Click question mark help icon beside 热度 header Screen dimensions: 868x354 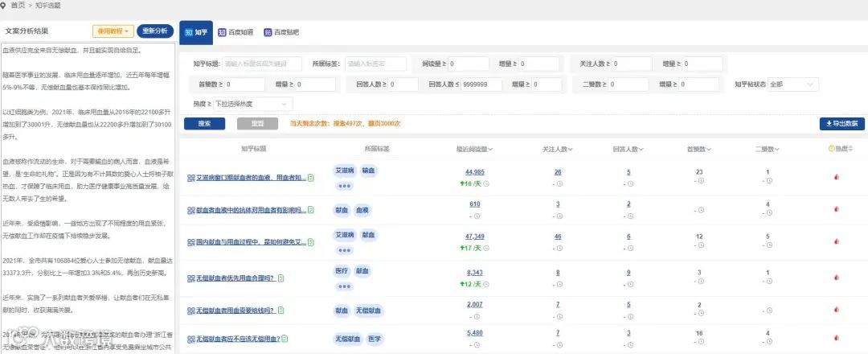[831, 149]
